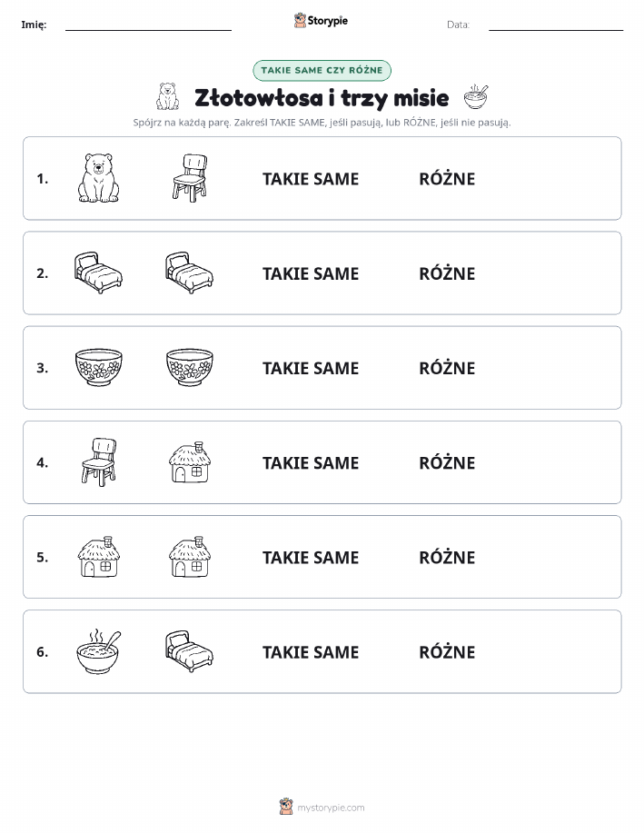
Task: Click the chair picture in row 4
Action: [99, 462]
